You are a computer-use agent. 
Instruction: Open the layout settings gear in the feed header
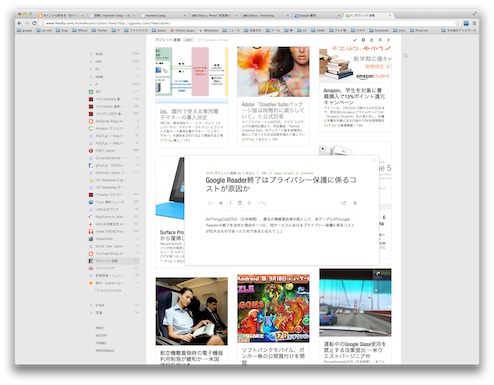(x=363, y=40)
